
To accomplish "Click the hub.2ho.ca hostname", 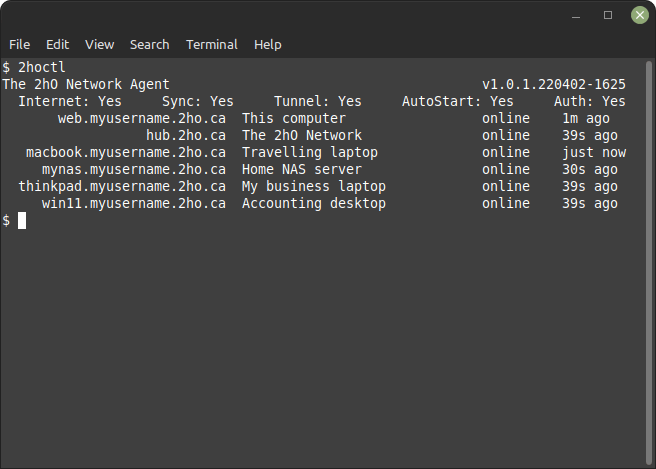I will (185, 135).
